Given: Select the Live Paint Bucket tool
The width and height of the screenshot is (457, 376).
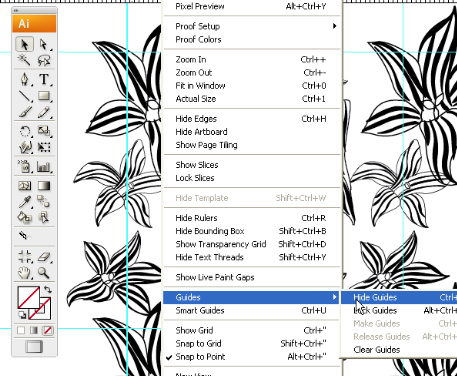Looking at the screenshot, I should 24,217.
